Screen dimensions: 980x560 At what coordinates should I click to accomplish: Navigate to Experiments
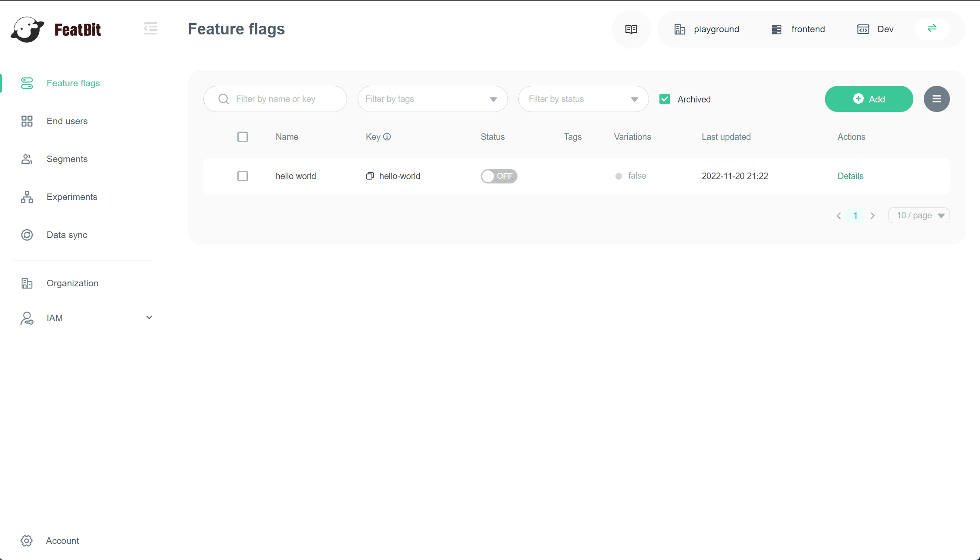point(72,197)
